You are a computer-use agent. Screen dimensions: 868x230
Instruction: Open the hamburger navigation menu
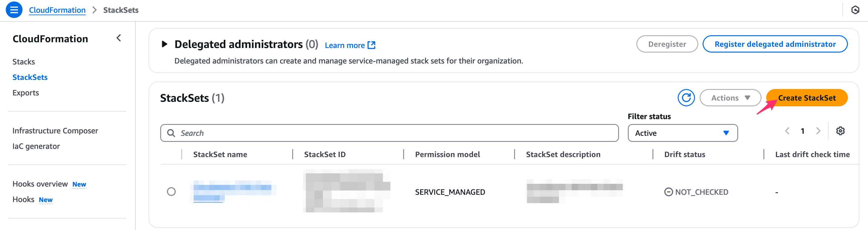(x=14, y=10)
